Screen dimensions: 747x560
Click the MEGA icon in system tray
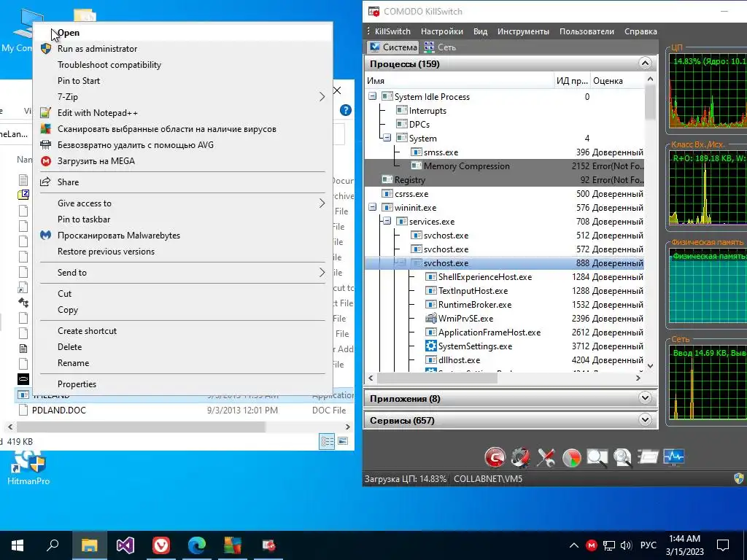(591, 545)
